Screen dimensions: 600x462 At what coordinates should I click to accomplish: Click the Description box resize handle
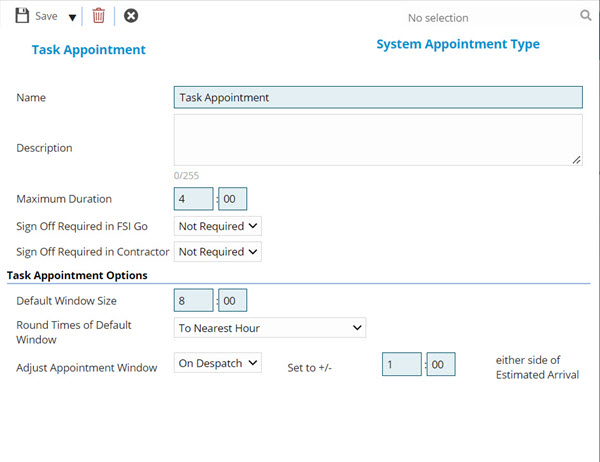[x=577, y=159]
